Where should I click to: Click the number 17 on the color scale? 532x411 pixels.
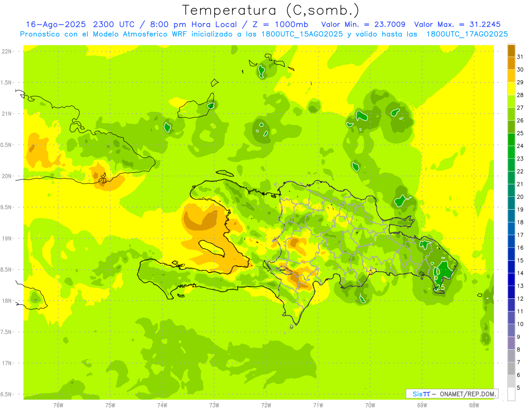coord(520,235)
